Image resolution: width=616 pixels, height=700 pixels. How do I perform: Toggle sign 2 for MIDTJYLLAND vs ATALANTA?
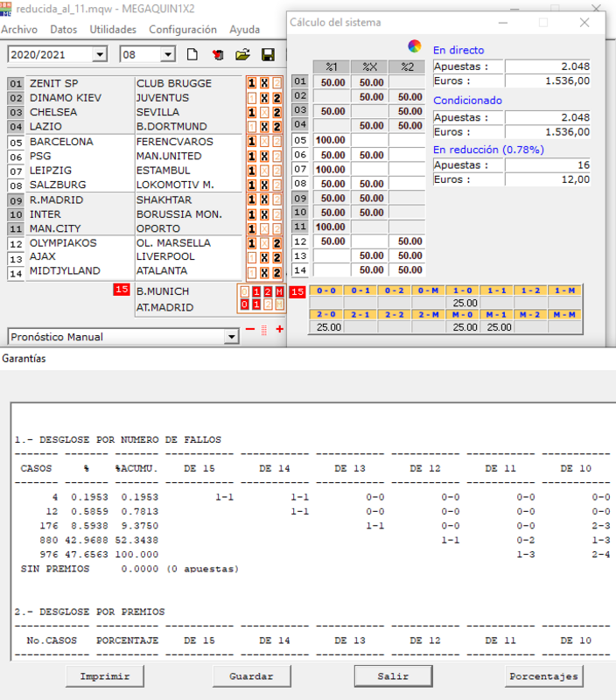pyautogui.click(x=276, y=272)
